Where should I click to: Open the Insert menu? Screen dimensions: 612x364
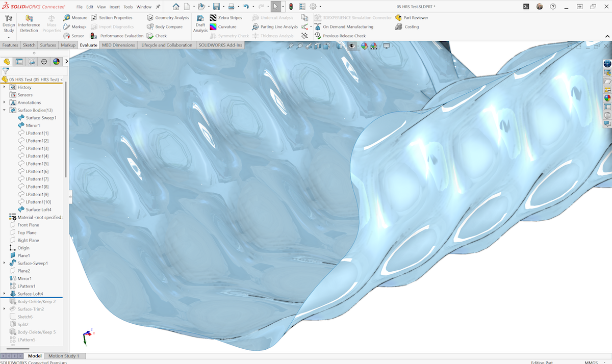(115, 7)
